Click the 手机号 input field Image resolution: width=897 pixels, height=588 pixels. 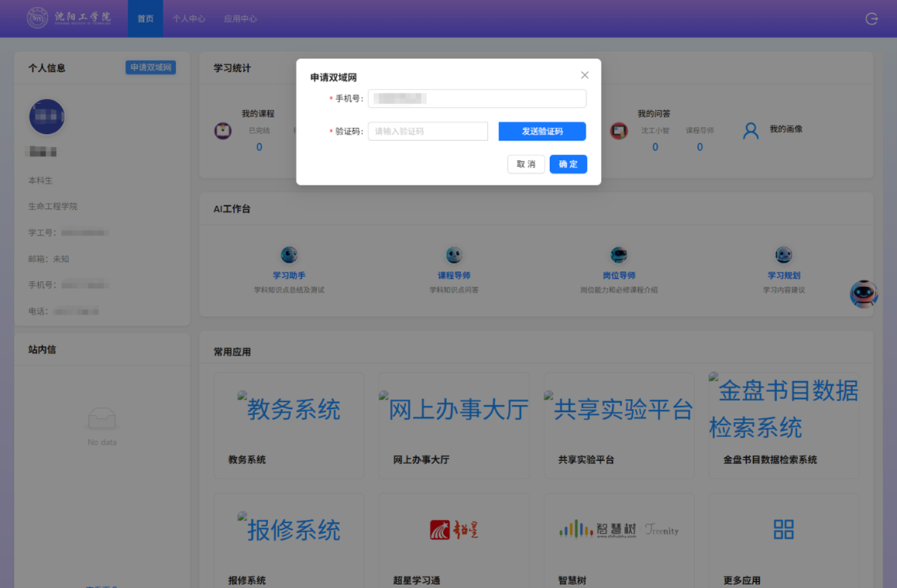(x=476, y=99)
